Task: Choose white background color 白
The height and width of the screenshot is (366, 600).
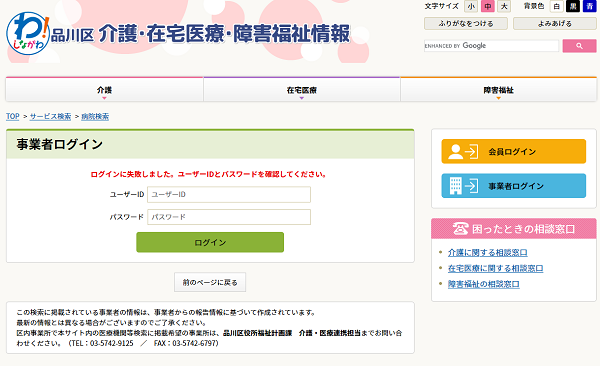Action: pos(556,7)
